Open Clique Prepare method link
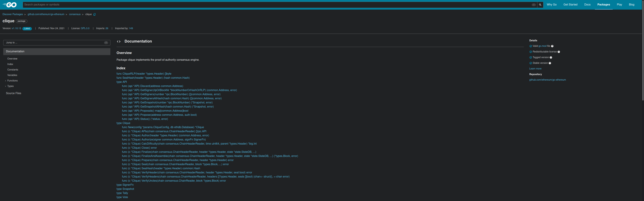 pos(178,160)
